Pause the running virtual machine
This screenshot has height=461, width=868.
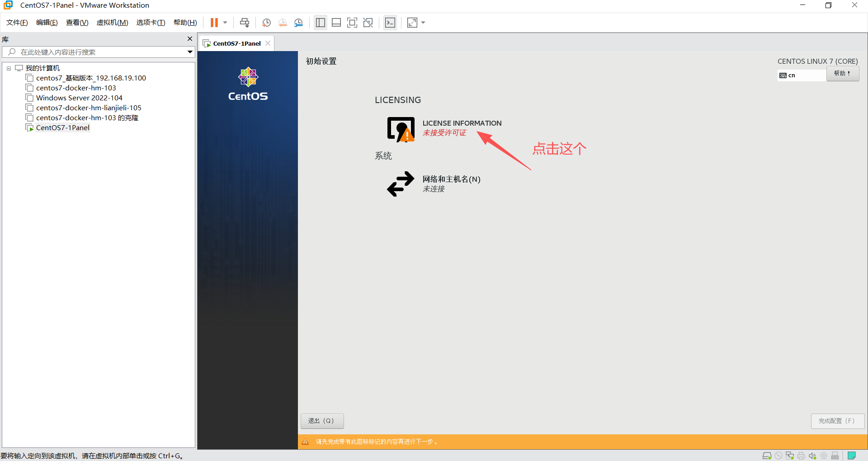(x=214, y=23)
